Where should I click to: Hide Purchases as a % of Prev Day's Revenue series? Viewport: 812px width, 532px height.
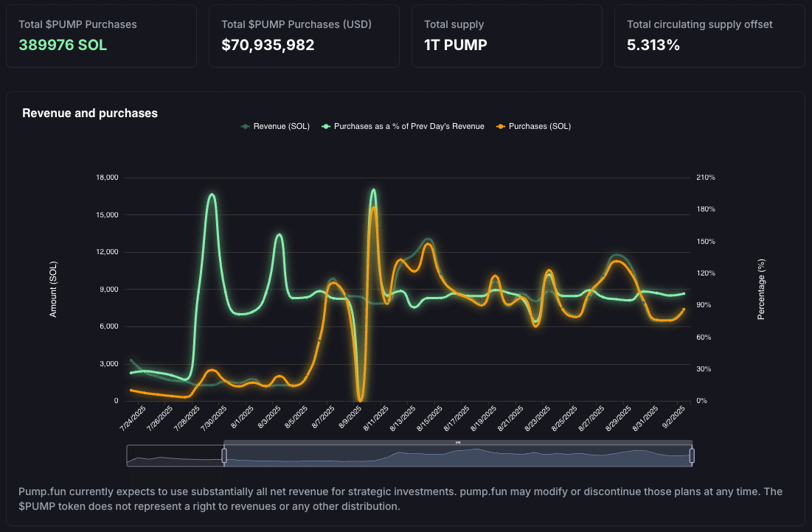pos(409,126)
